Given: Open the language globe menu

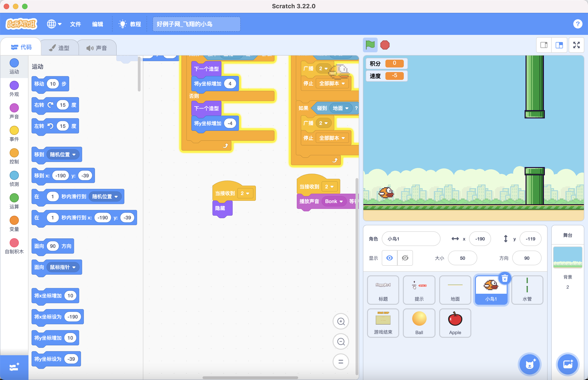Looking at the screenshot, I should (x=54, y=24).
